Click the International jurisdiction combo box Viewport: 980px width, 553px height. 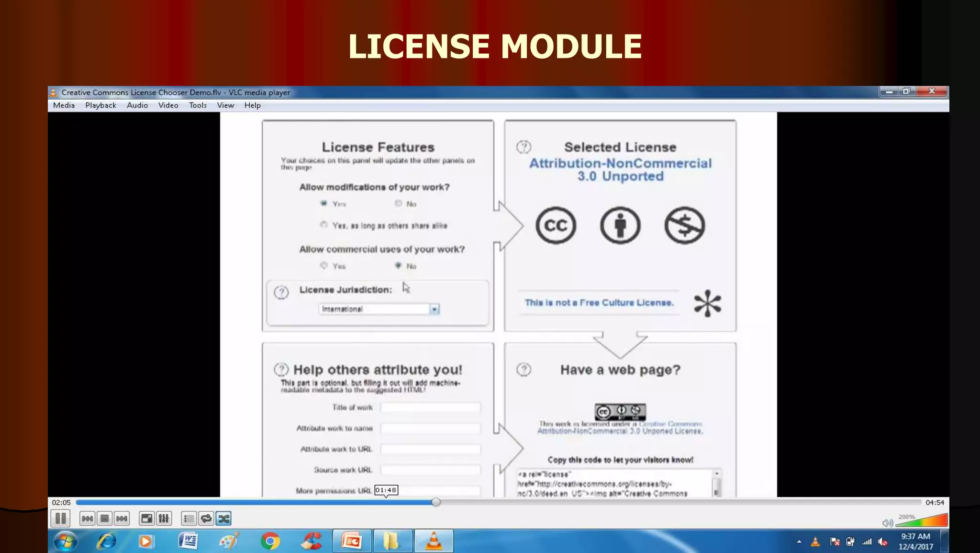point(379,309)
